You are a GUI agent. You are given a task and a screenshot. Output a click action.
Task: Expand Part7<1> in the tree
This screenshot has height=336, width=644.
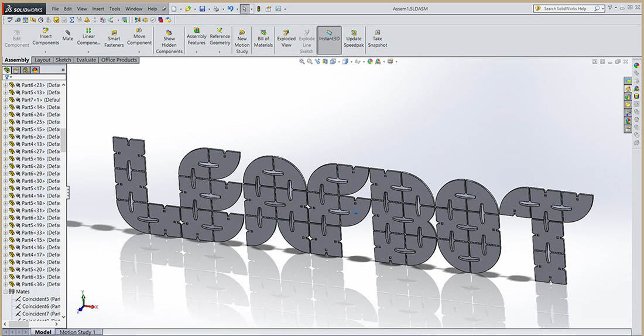(6, 100)
